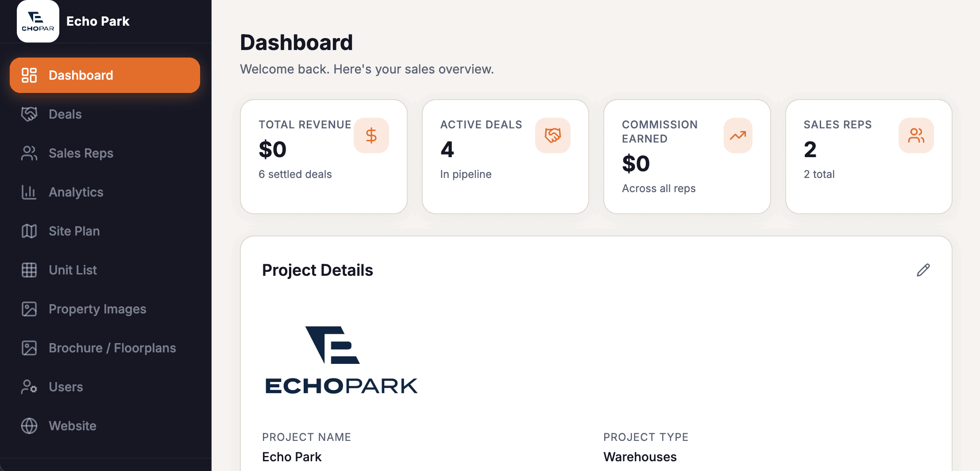Click the EchoPark logo in Project Details

click(340, 359)
